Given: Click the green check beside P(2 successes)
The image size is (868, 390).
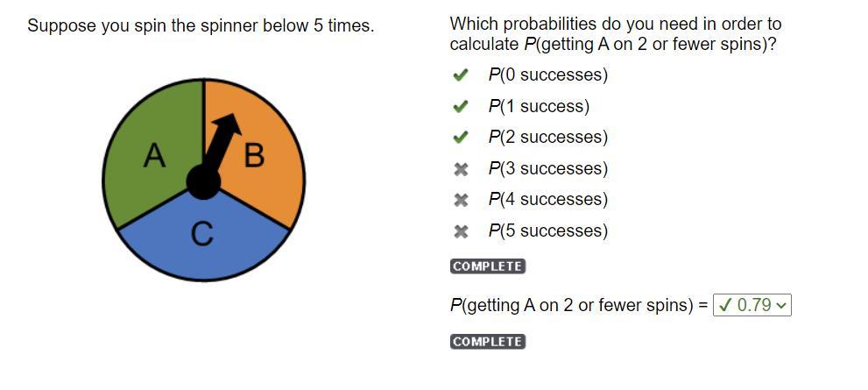Looking at the screenshot, I should 461,138.
